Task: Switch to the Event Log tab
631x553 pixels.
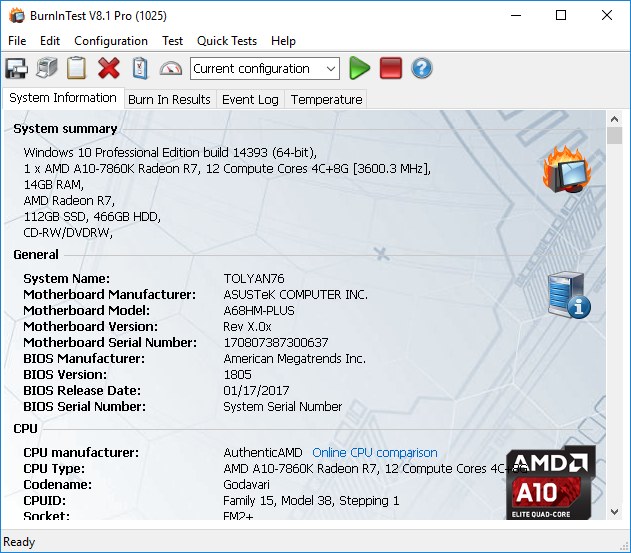Action: [x=250, y=99]
